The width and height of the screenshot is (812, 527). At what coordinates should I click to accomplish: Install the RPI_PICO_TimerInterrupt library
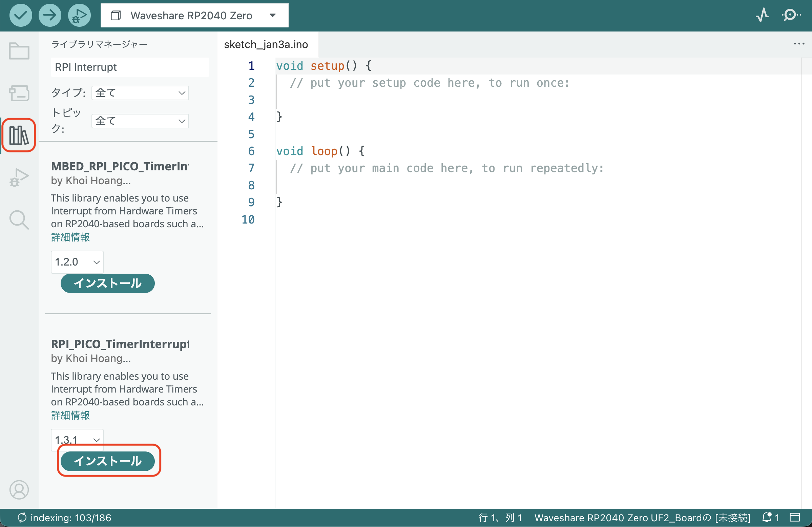[107, 461]
